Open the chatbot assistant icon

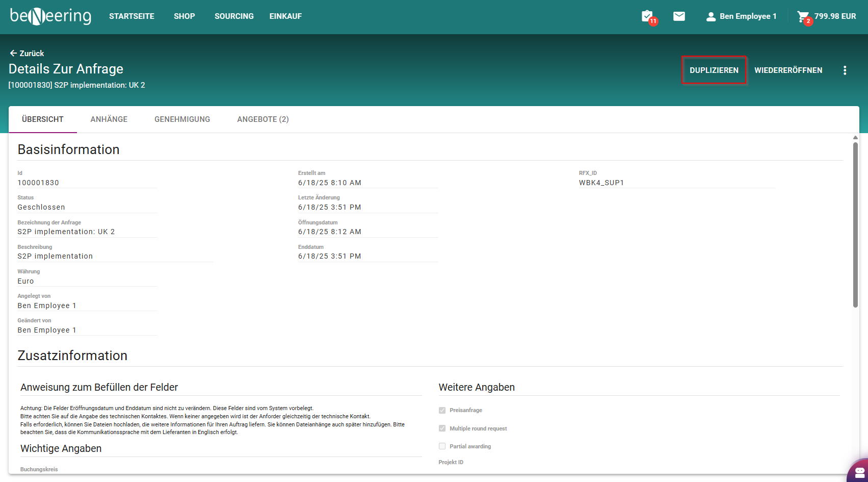[x=859, y=471]
